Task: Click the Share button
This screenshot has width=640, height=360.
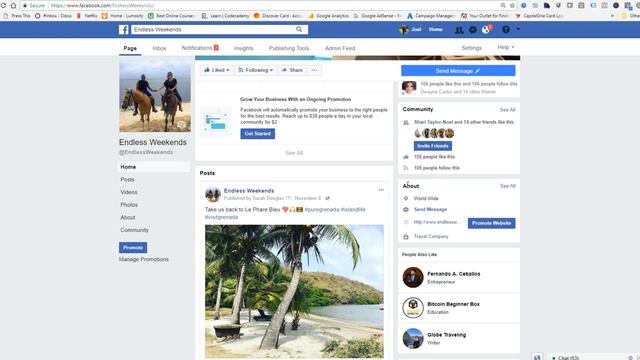Action: click(x=292, y=70)
